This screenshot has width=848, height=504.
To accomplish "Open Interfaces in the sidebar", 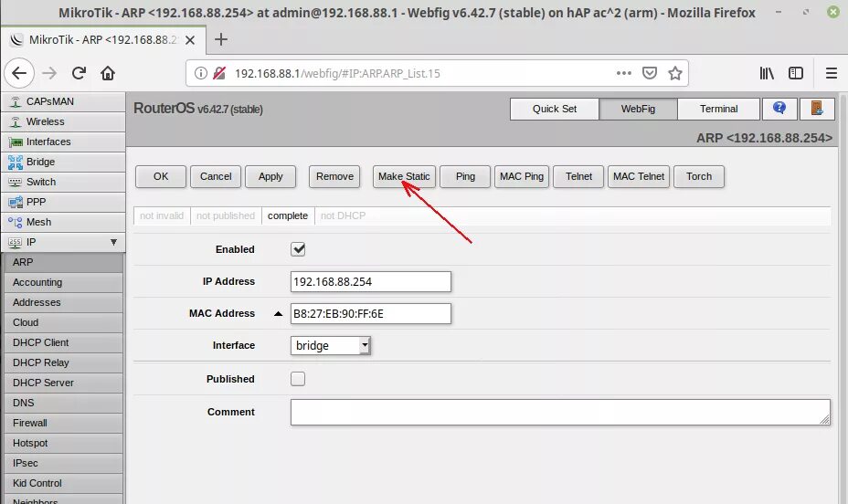I will click(x=63, y=142).
